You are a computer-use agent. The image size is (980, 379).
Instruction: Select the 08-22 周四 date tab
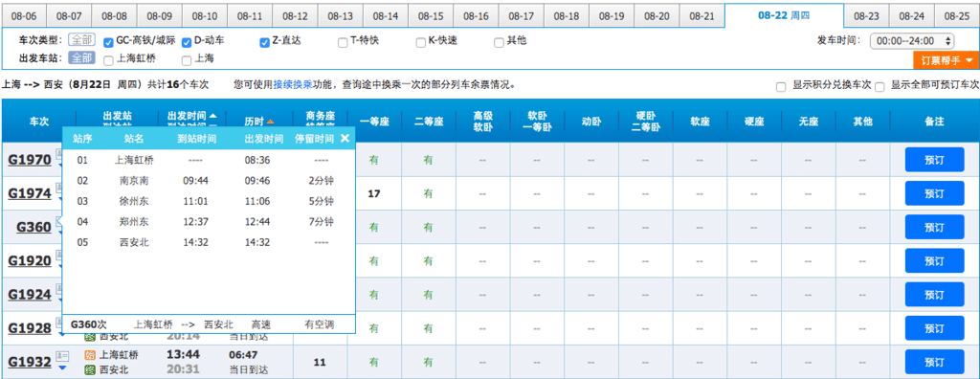coord(784,15)
